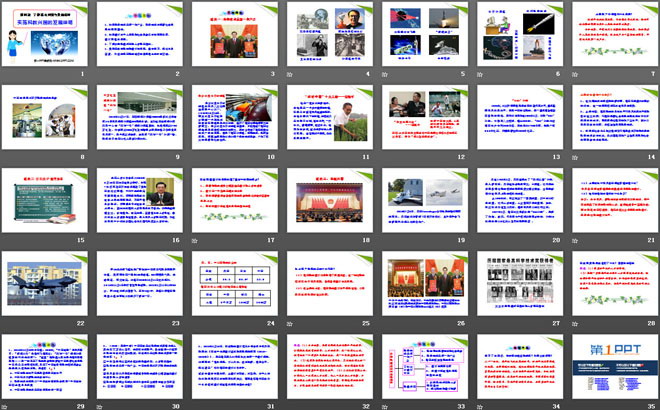Viewport: 660px width, 410px height.
Task: Select slide 23 thumbnail
Action: click(140, 283)
